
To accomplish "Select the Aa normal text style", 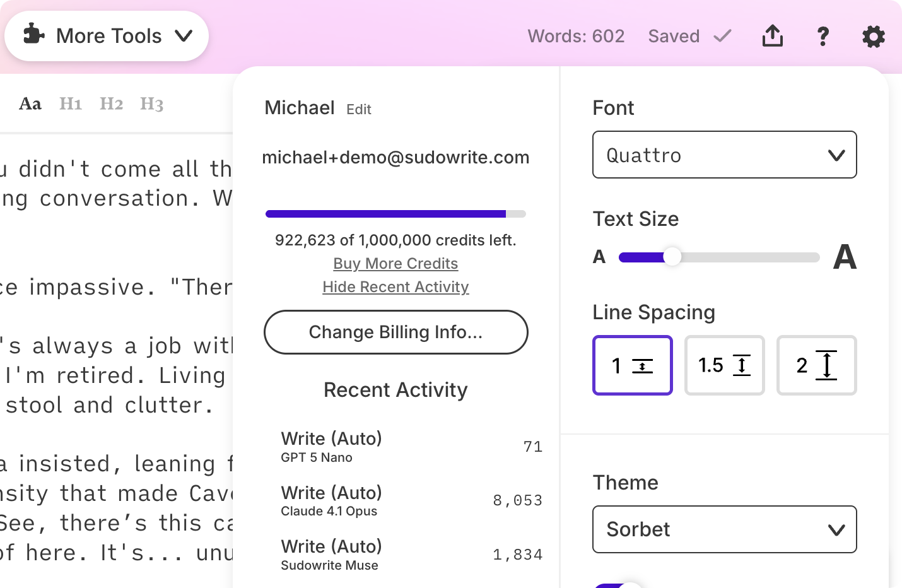I will tap(30, 103).
